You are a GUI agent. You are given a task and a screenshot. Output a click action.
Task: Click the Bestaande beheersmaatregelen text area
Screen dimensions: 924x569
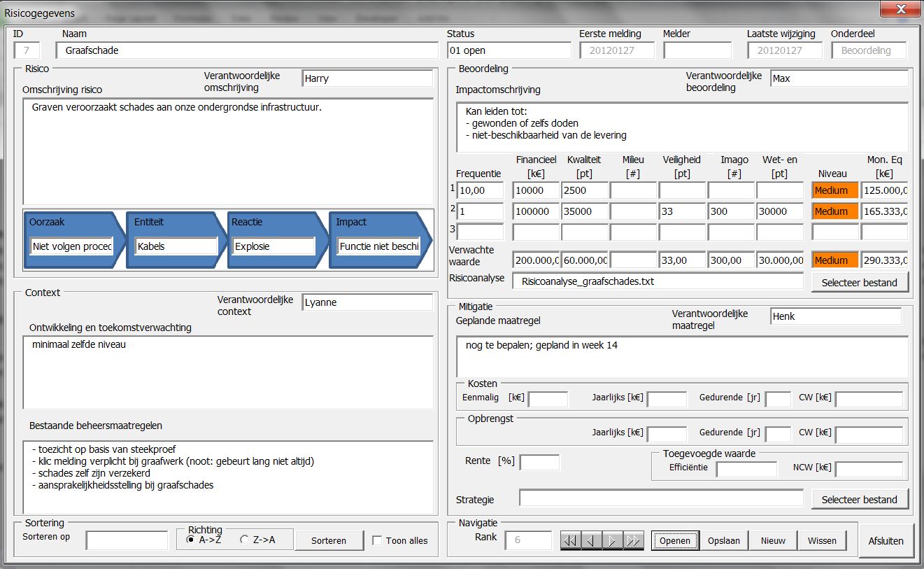pos(228,477)
